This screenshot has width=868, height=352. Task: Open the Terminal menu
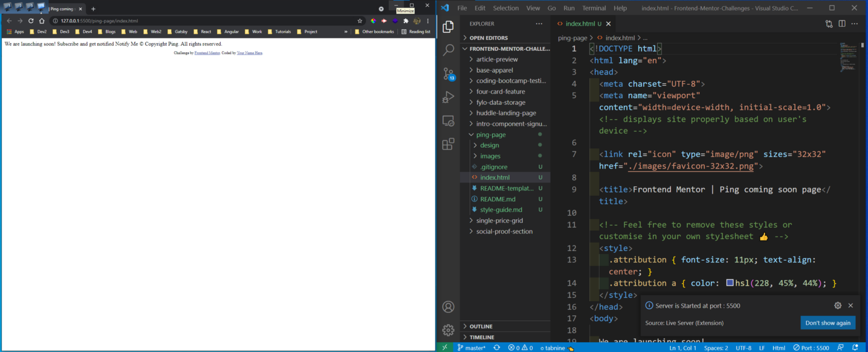[594, 8]
